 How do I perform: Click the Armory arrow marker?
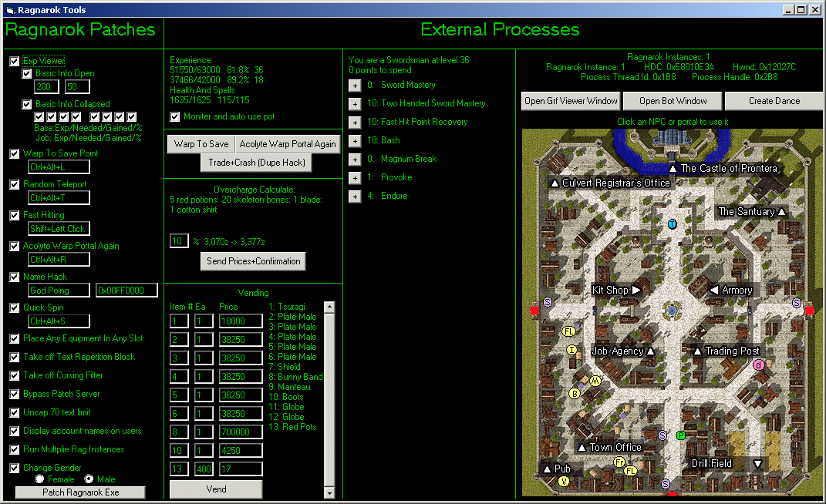point(714,291)
